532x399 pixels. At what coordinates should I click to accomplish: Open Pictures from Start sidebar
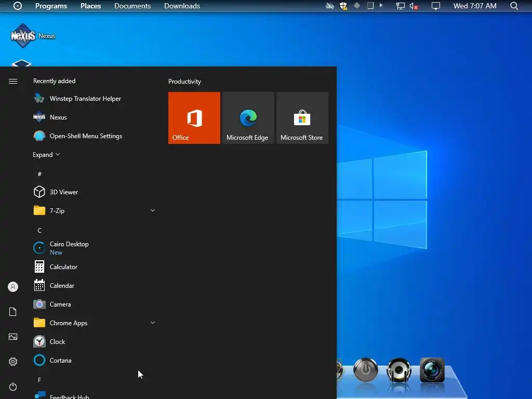pos(13,337)
